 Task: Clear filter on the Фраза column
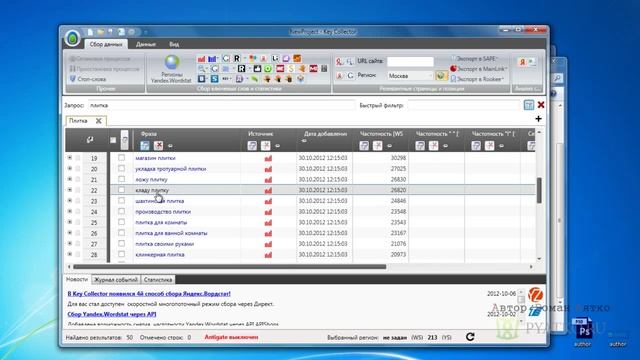coord(158,145)
